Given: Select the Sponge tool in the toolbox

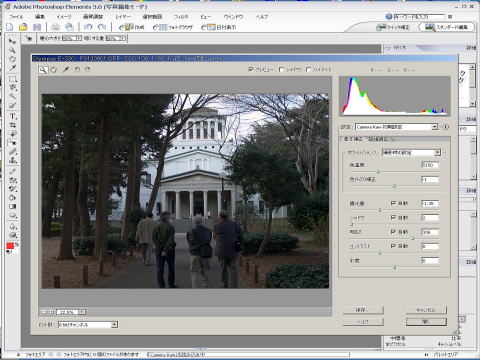Looking at the screenshot, I should (x=12, y=235).
